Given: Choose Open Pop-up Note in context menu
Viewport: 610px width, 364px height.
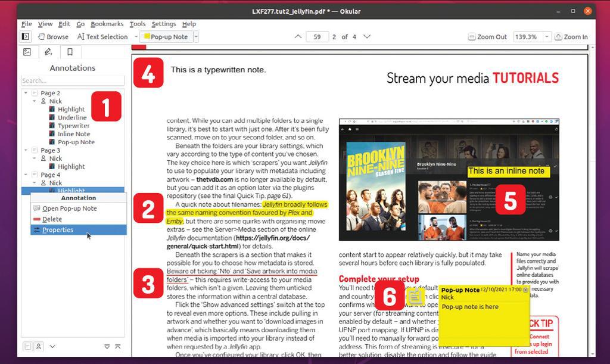Looking at the screenshot, I should click(x=79, y=209).
